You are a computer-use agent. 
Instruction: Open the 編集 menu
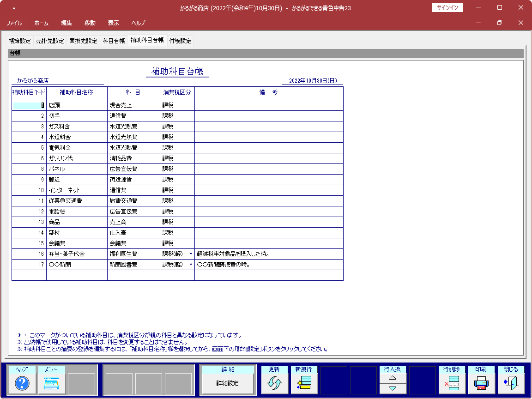pyautogui.click(x=66, y=23)
